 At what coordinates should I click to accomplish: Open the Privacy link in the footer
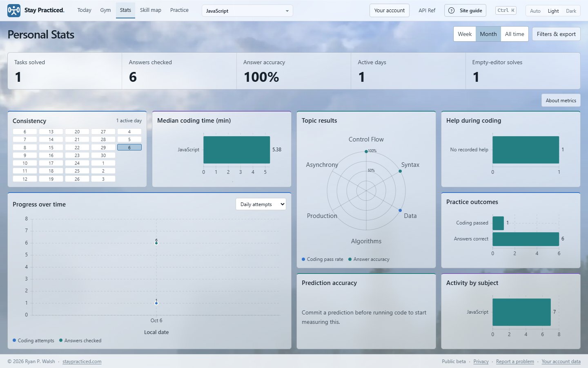click(481, 361)
